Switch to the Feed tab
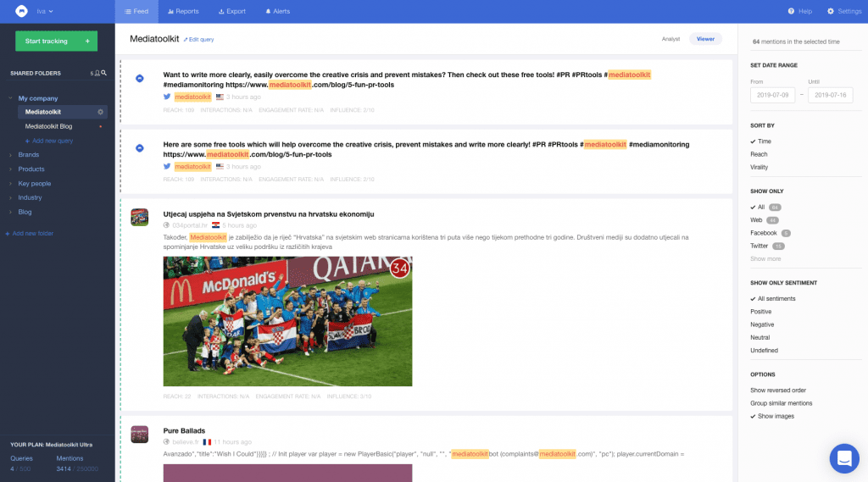Image resolution: width=868 pixels, height=482 pixels. coord(136,11)
